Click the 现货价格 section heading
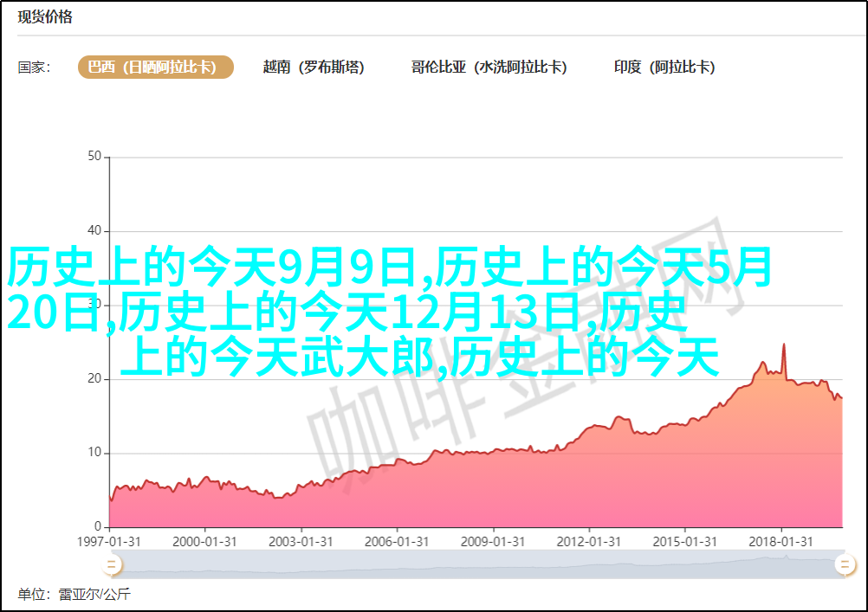 [45, 17]
